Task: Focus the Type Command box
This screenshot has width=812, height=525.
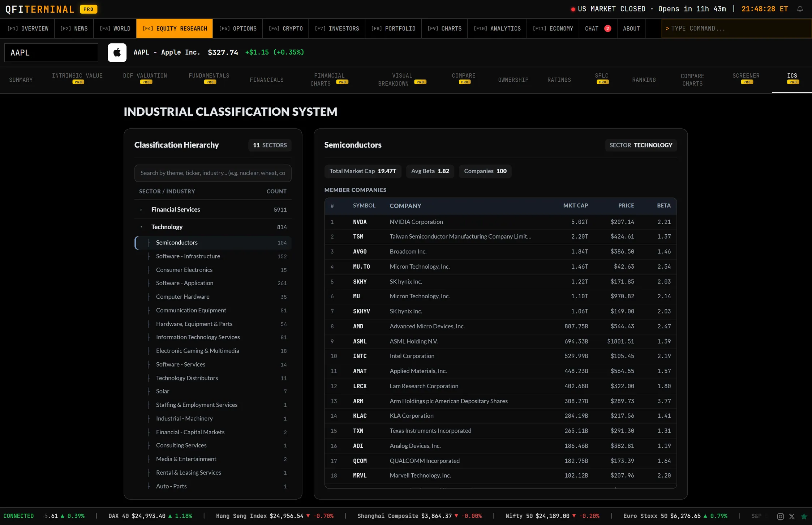Action: [x=736, y=29]
